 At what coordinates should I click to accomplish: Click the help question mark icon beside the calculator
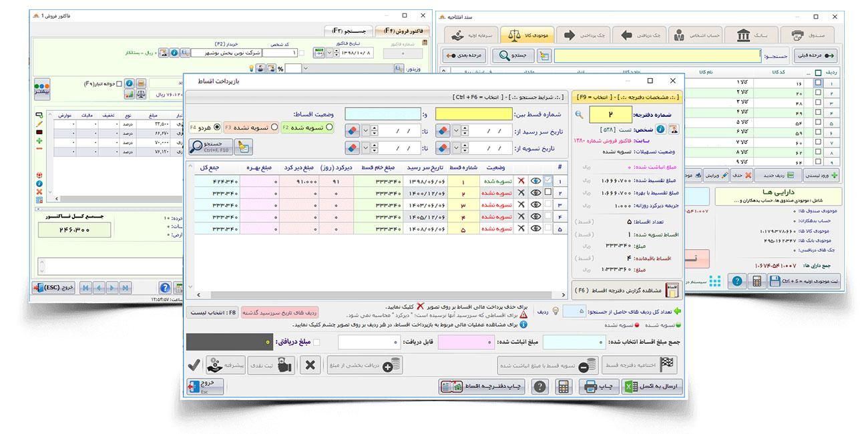coord(539,386)
